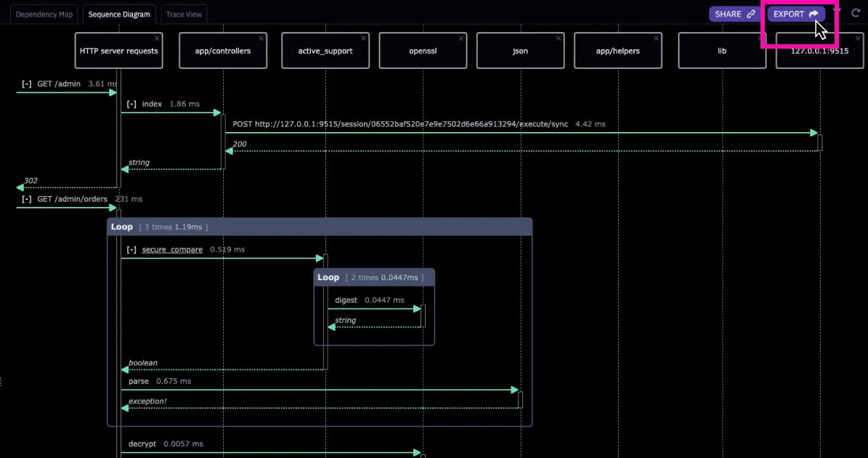Click the 'GET /admin/orders' request label

click(73, 199)
